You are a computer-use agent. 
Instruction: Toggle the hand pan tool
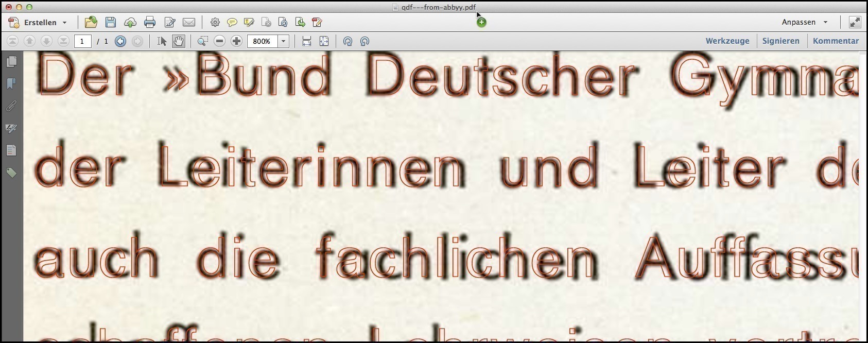coord(178,41)
